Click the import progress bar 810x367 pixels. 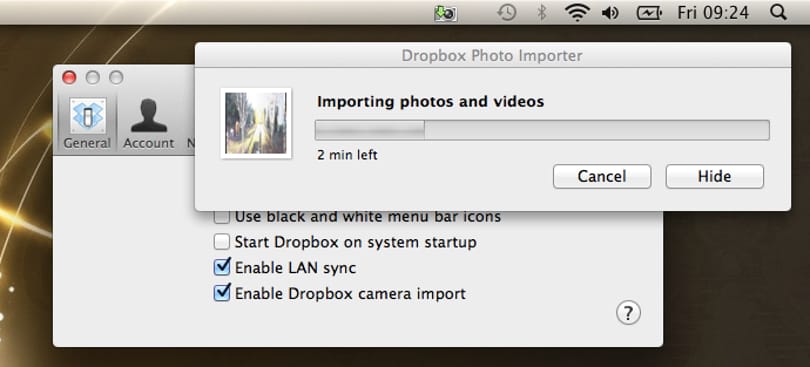(x=542, y=130)
